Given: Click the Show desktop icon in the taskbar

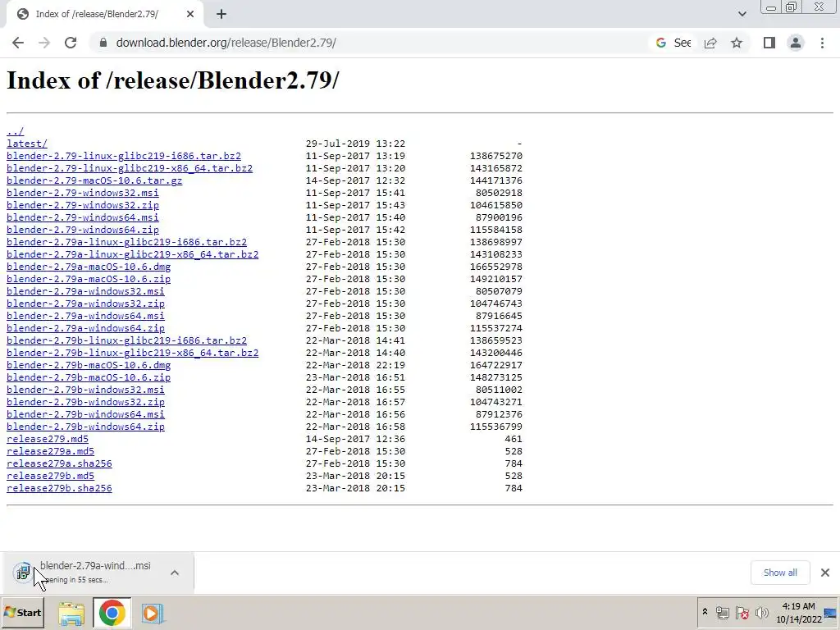Looking at the screenshot, I should [x=832, y=613].
